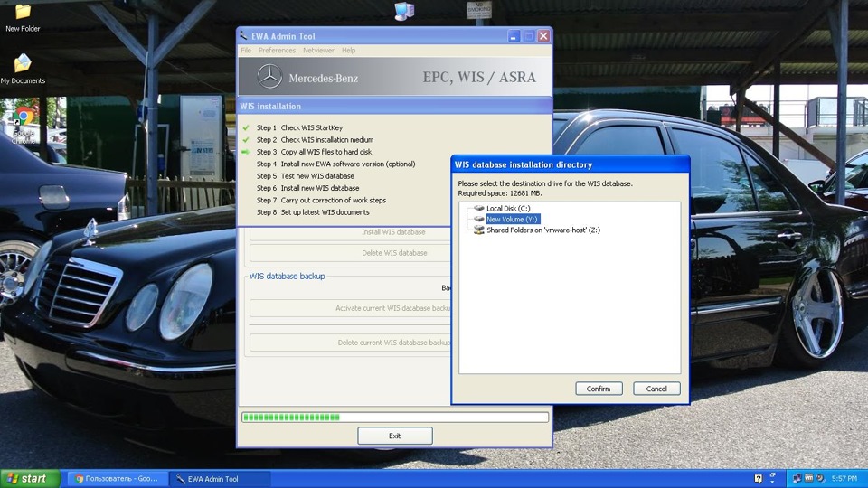
Task: Click the WIS database backup group label
Action: 287,277
